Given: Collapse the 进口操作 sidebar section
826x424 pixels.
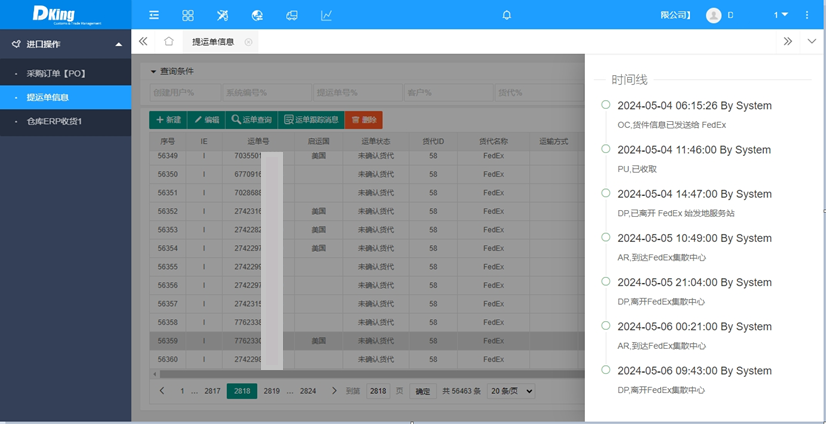Looking at the screenshot, I should point(119,44).
